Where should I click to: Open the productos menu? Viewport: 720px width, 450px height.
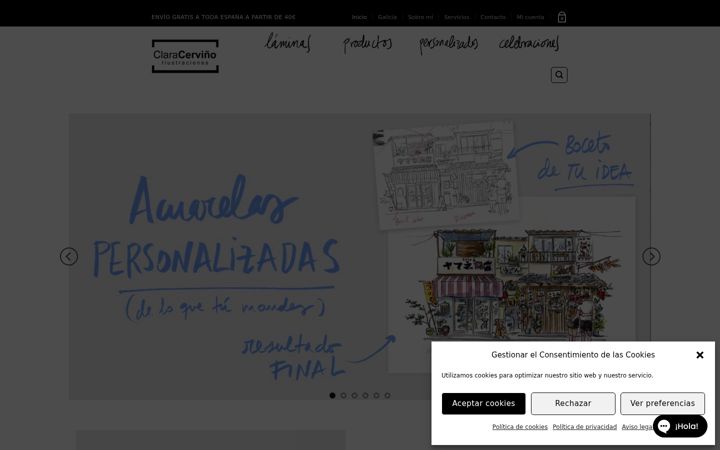click(368, 44)
